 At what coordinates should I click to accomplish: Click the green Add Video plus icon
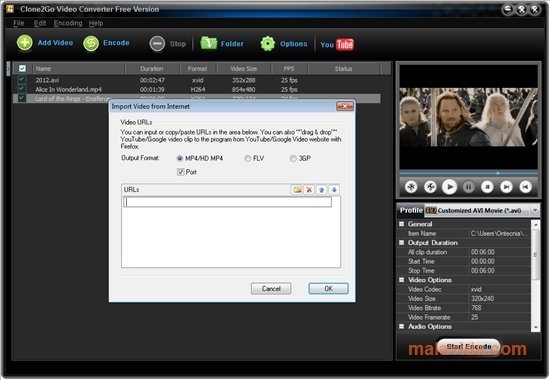click(25, 43)
